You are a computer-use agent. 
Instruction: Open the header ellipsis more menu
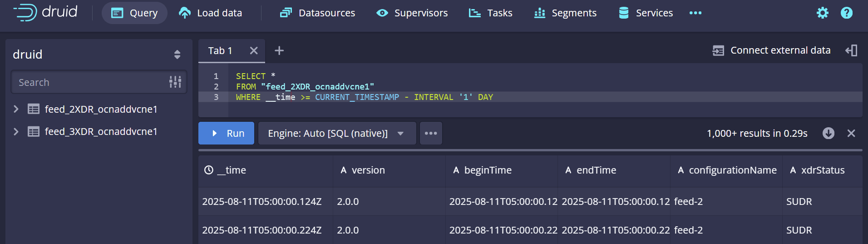[x=695, y=13]
